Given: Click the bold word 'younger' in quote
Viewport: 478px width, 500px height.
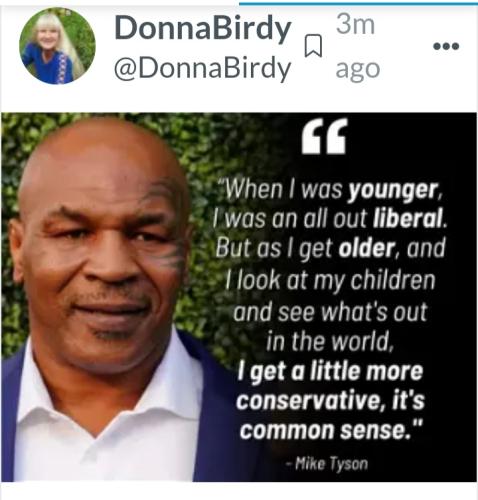Looking at the screenshot, I should [x=392, y=190].
